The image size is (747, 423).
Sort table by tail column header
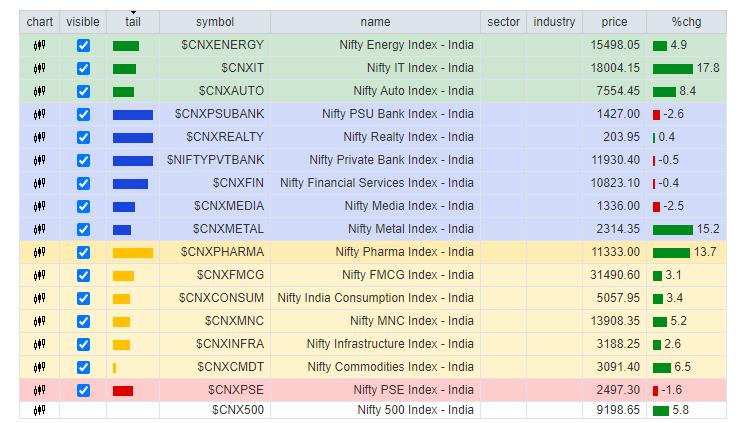click(x=133, y=22)
